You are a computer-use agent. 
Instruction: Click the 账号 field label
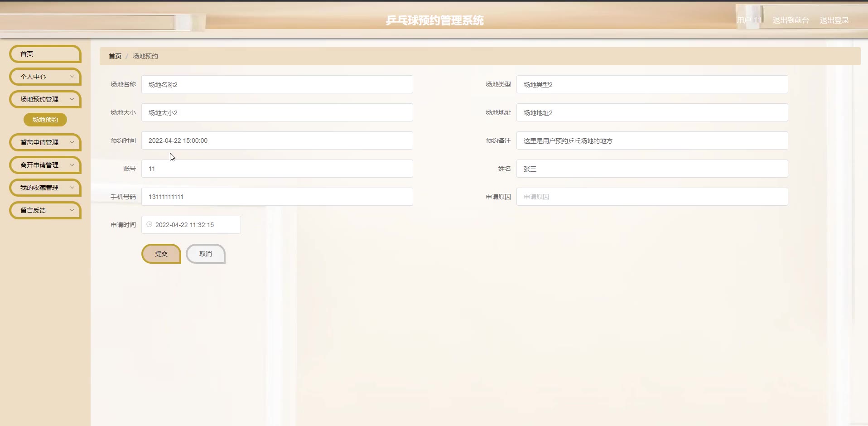pyautogui.click(x=130, y=169)
